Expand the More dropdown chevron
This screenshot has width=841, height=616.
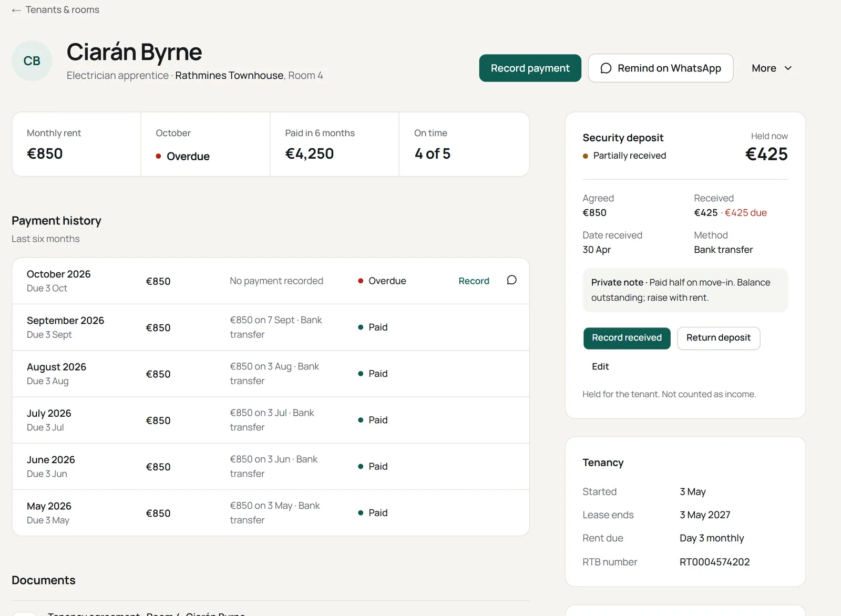tap(788, 68)
